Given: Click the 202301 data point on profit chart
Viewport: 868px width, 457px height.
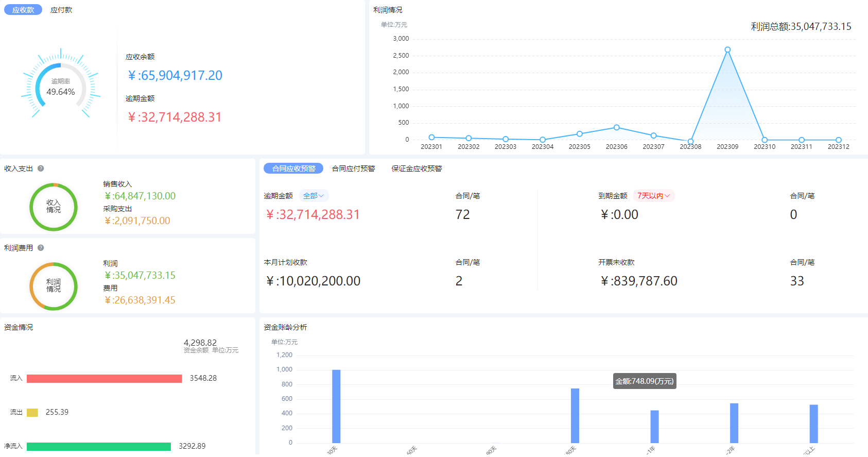Looking at the screenshot, I should [431, 137].
